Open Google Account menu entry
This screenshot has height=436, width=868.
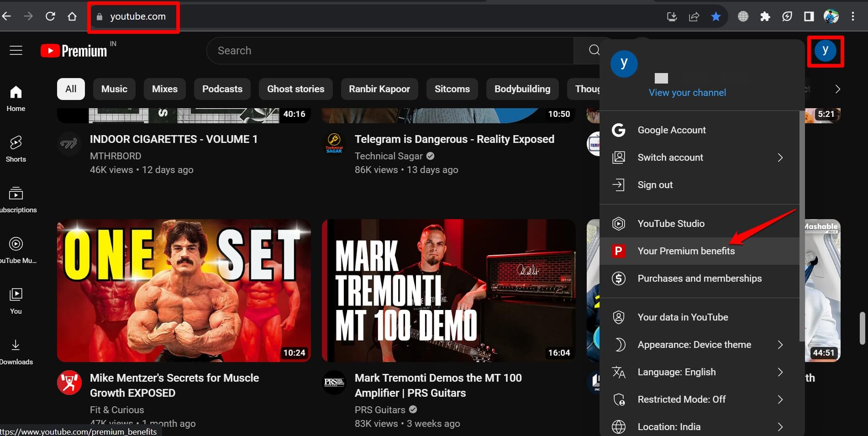(x=699, y=130)
